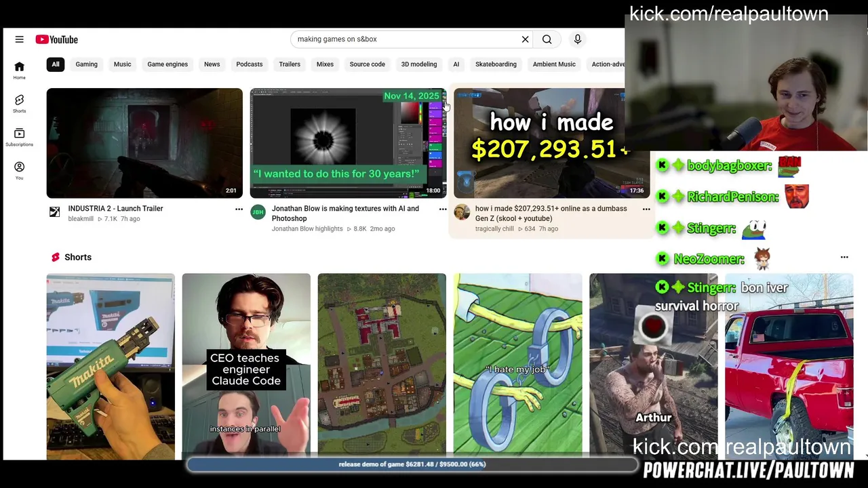Click tragically chill channel name
Image resolution: width=868 pixels, height=488 pixels.
click(494, 229)
